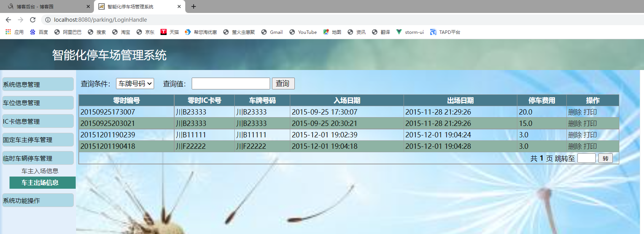Click the 入场日期 column header
Viewport: 644px width, 234px height.
[347, 100]
